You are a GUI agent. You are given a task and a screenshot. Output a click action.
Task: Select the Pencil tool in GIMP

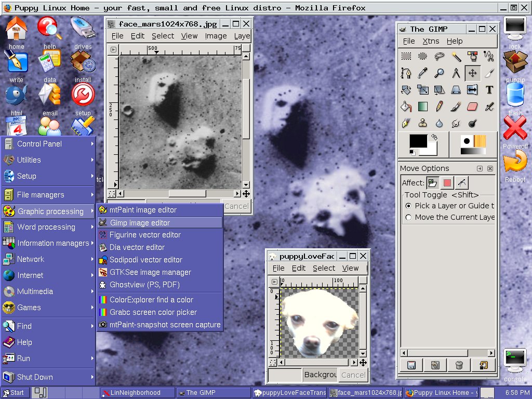(x=439, y=107)
